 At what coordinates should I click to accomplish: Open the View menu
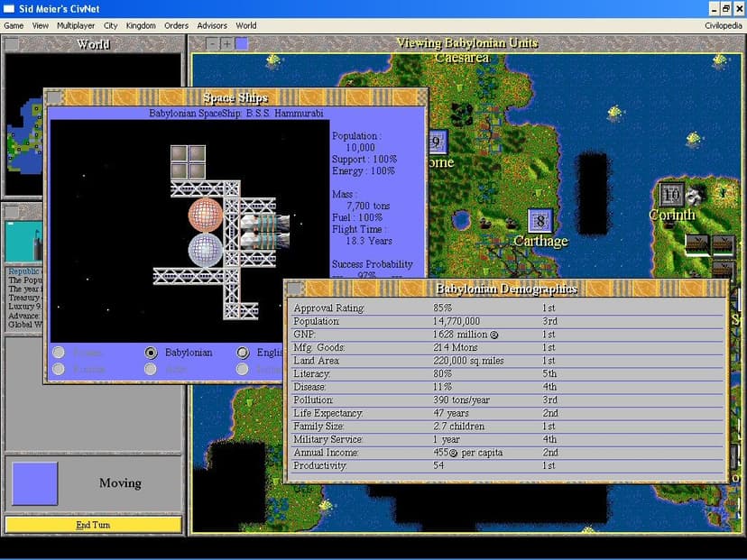pyautogui.click(x=40, y=26)
